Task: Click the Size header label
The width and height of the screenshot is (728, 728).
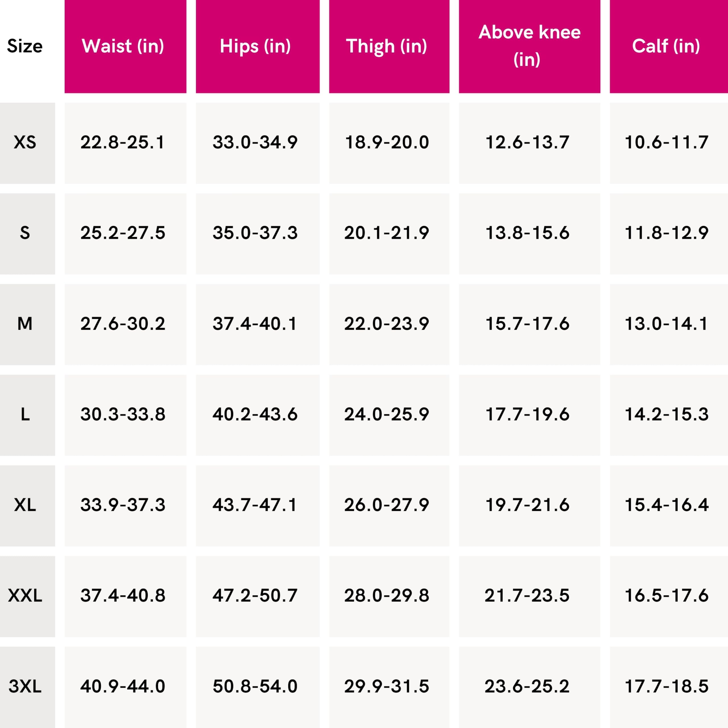Action: 25,46
